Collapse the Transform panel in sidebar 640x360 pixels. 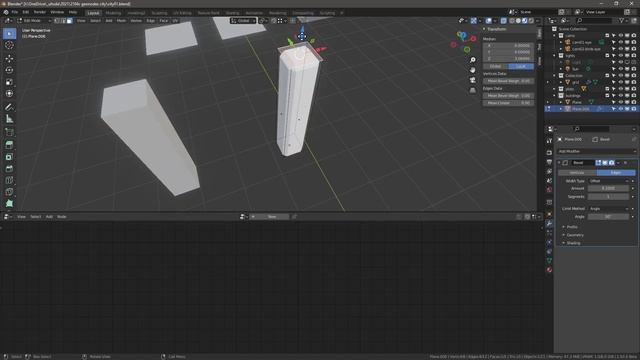(496, 29)
